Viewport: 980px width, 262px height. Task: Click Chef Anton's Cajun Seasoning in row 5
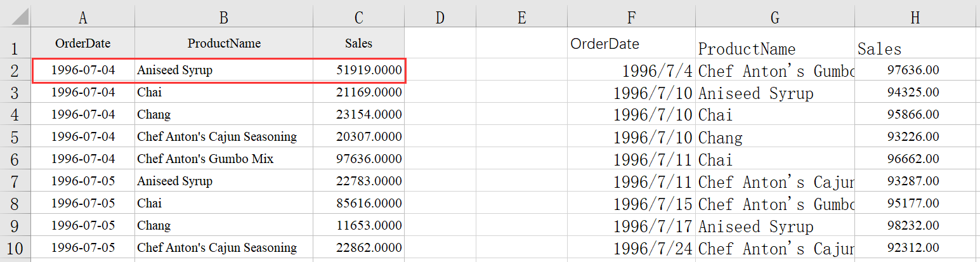[x=217, y=137]
